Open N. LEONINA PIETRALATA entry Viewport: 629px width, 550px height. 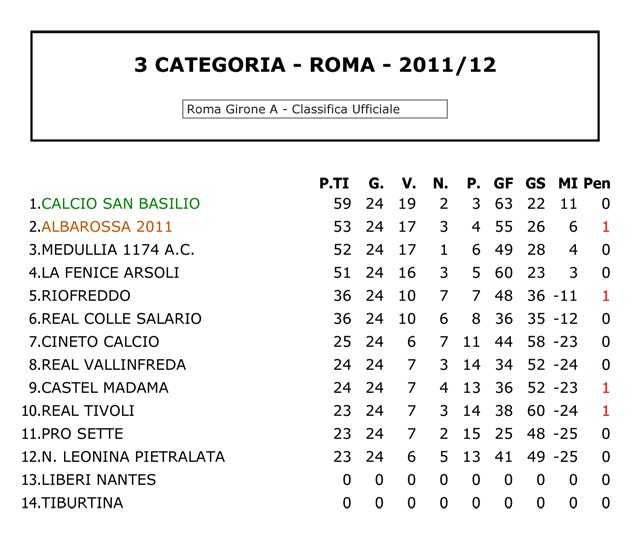133,457
